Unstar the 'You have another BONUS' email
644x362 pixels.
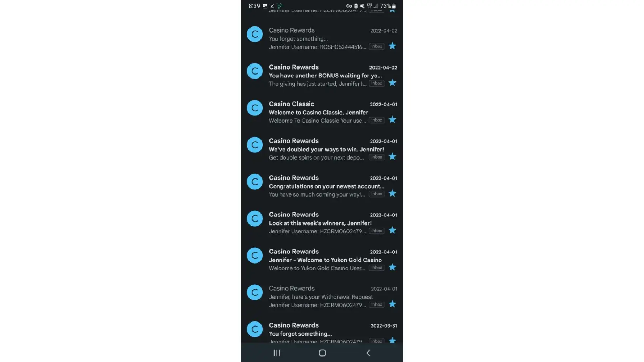[x=392, y=83]
